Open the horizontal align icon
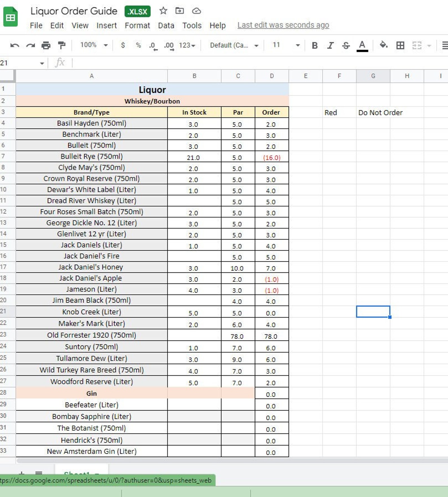The width and height of the screenshot is (448, 497). pyautogui.click(x=445, y=45)
